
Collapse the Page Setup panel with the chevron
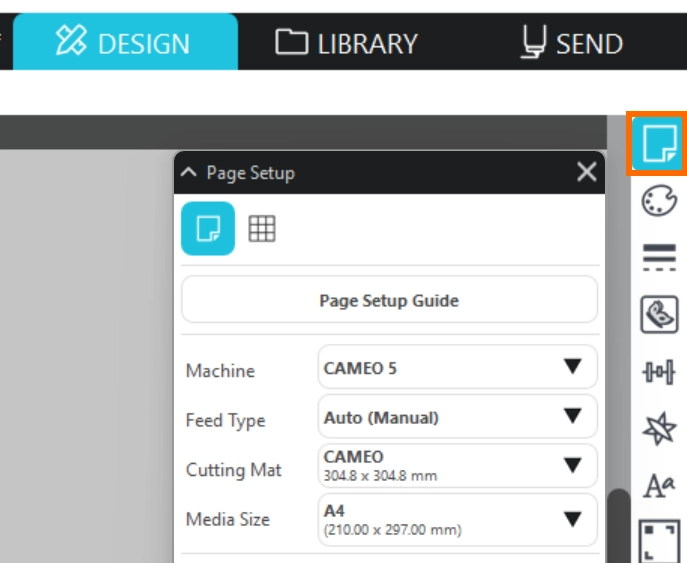point(189,173)
